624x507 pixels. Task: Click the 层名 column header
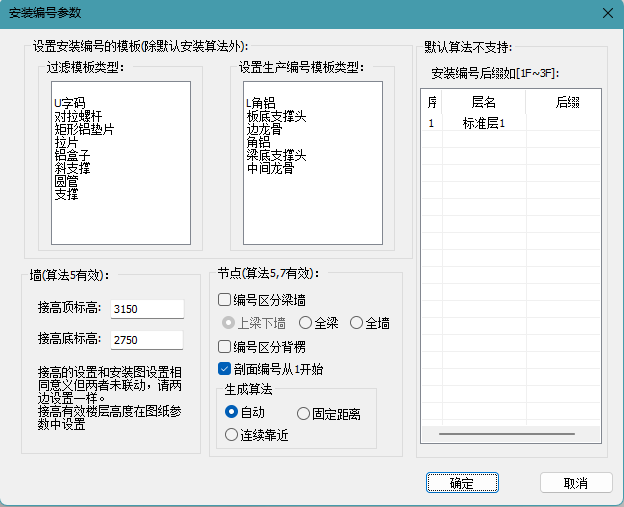(x=484, y=102)
